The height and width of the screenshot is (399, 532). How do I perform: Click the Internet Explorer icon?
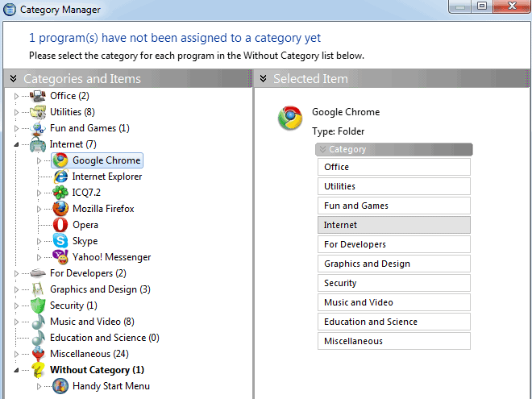60,177
